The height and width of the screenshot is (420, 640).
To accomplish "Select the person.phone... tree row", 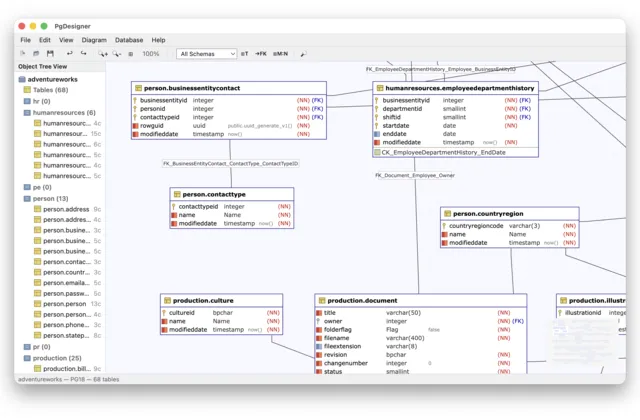I will (x=67, y=325).
